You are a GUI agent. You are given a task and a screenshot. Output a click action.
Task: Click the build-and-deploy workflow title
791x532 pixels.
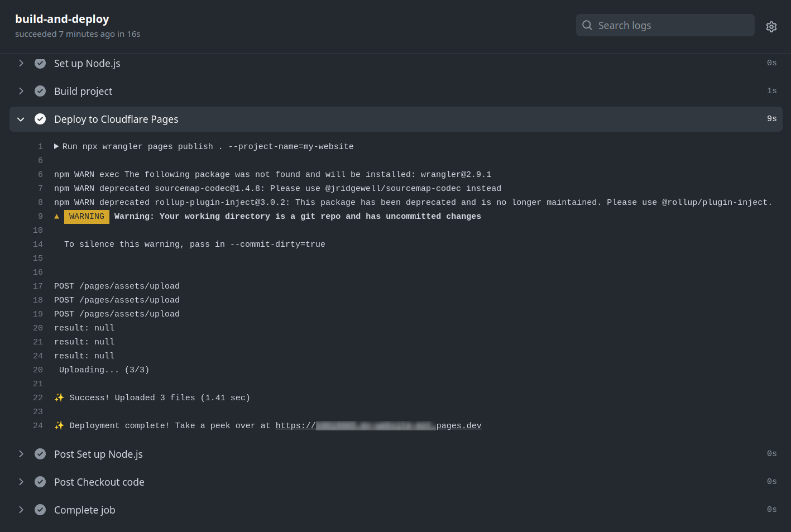point(61,18)
